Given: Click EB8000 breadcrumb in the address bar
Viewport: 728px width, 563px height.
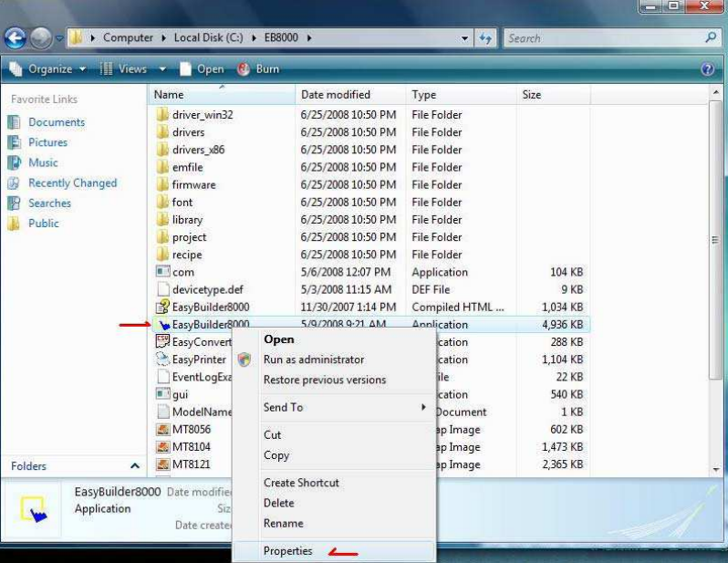Looking at the screenshot, I should 281,37.
